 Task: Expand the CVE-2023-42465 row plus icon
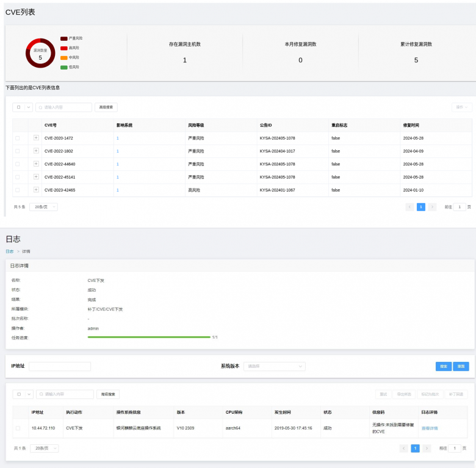[36, 190]
